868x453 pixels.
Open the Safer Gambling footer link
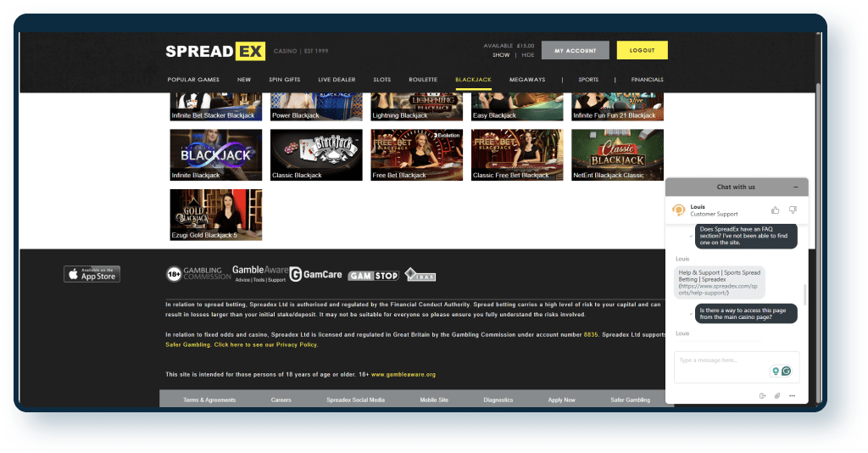(x=631, y=400)
